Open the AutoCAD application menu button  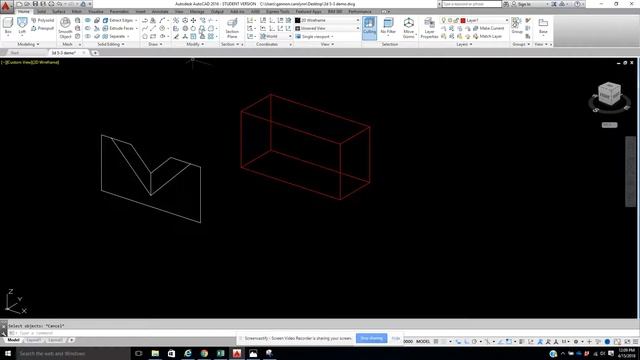point(6,7)
